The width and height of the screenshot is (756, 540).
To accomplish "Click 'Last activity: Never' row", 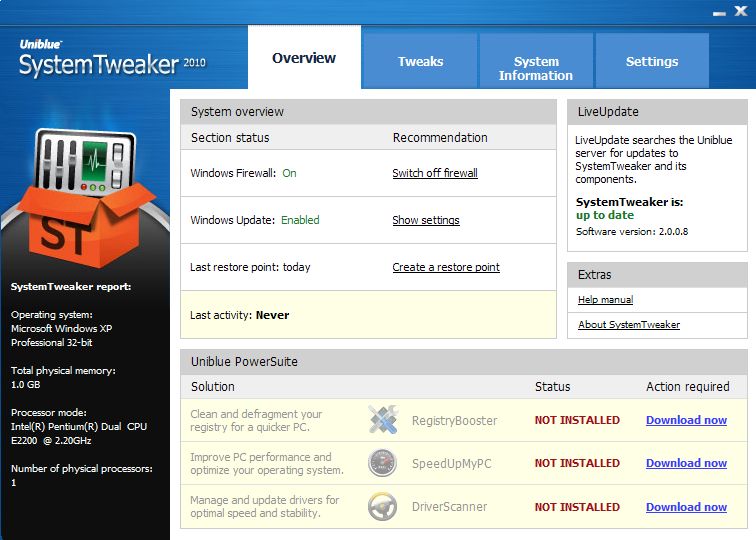I will (368, 314).
